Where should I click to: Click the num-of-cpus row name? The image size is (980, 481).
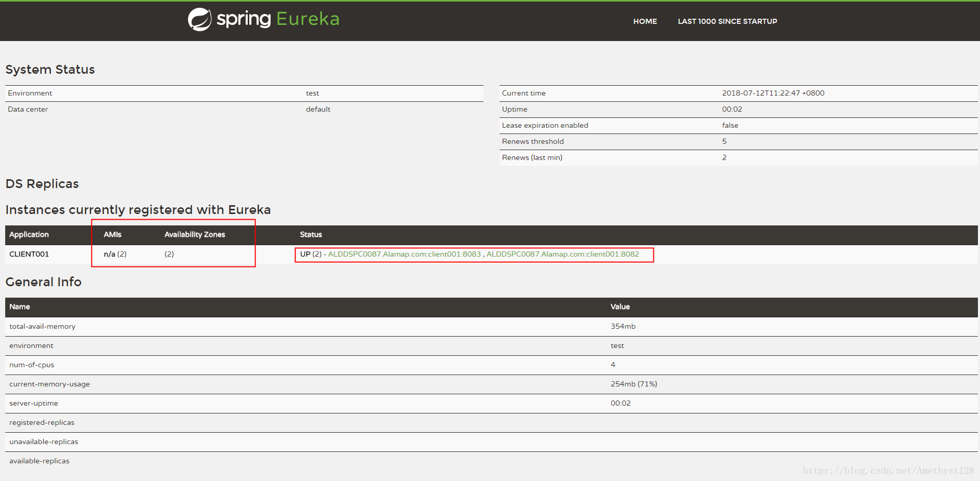tap(32, 365)
